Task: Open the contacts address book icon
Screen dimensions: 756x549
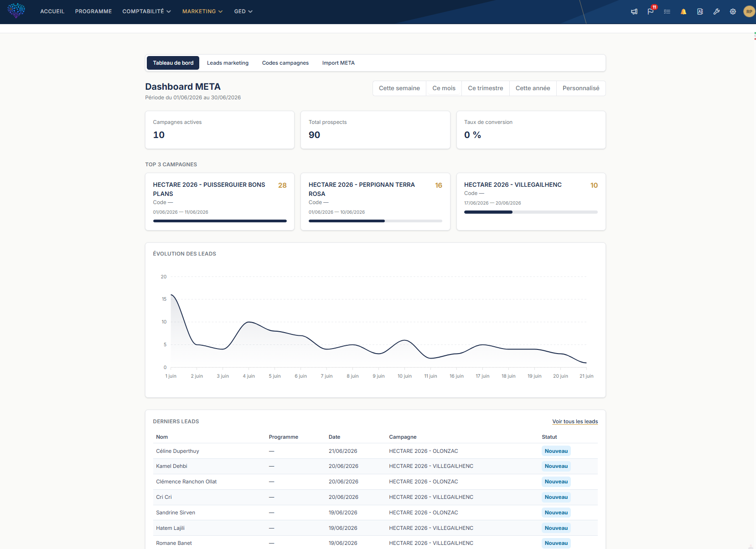Action: coord(700,12)
